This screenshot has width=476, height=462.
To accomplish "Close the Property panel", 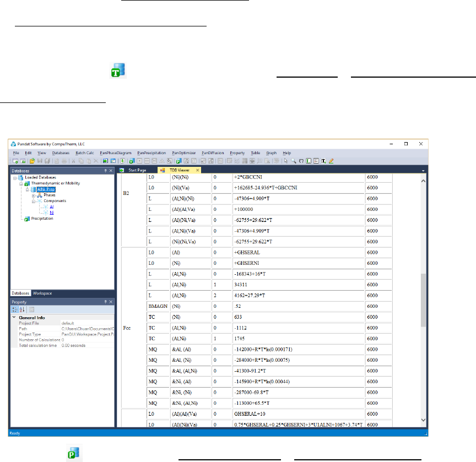I will (111, 302).
